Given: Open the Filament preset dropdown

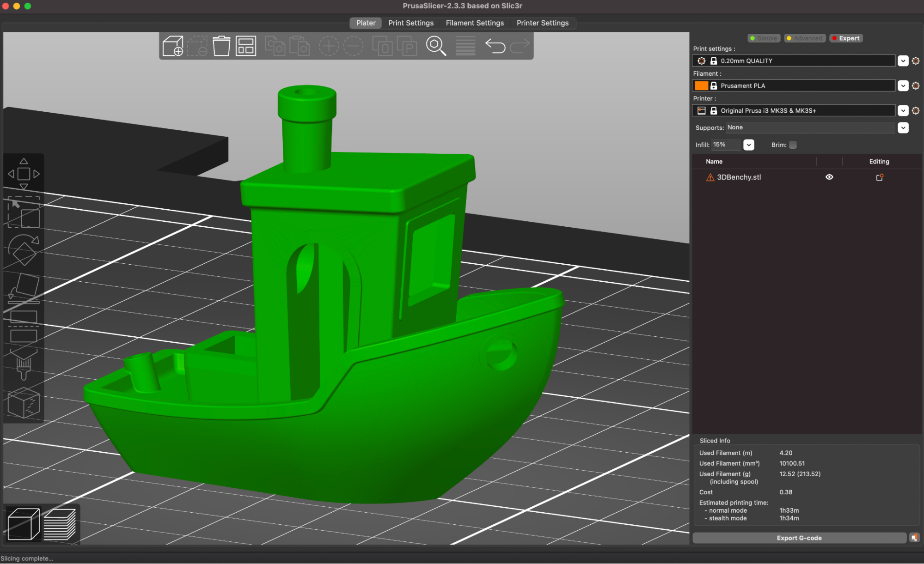Looking at the screenshot, I should pyautogui.click(x=903, y=86).
